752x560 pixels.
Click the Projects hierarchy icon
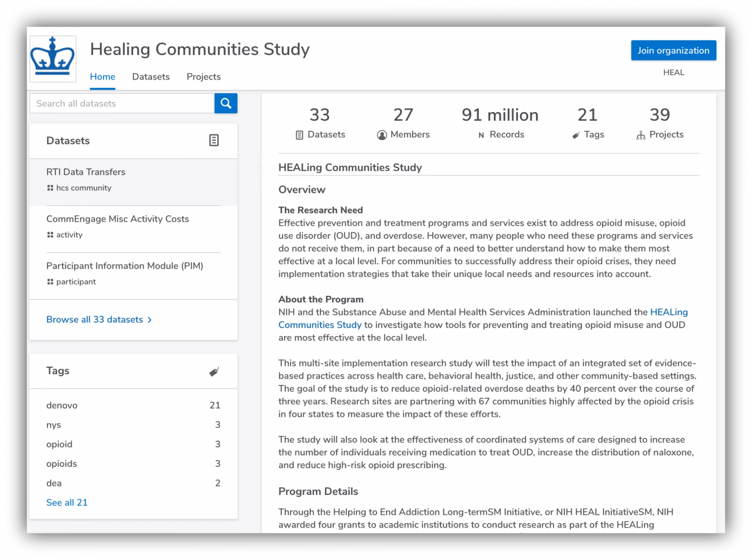click(641, 135)
